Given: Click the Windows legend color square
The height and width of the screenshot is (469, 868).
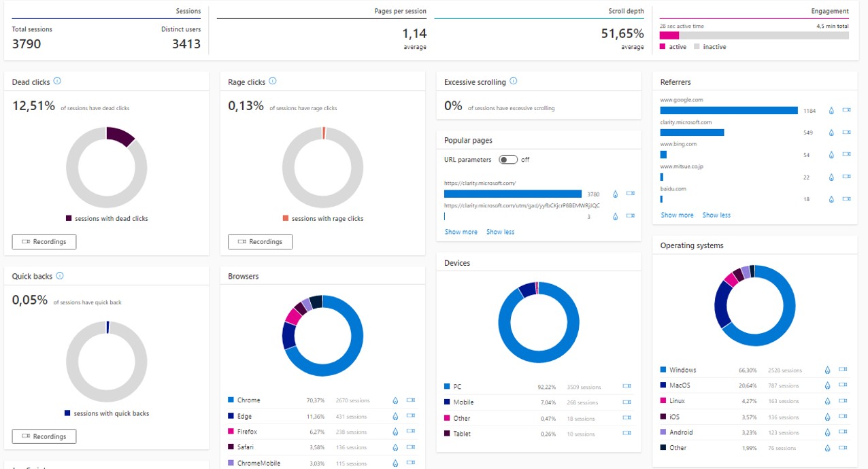Looking at the screenshot, I should point(663,370).
